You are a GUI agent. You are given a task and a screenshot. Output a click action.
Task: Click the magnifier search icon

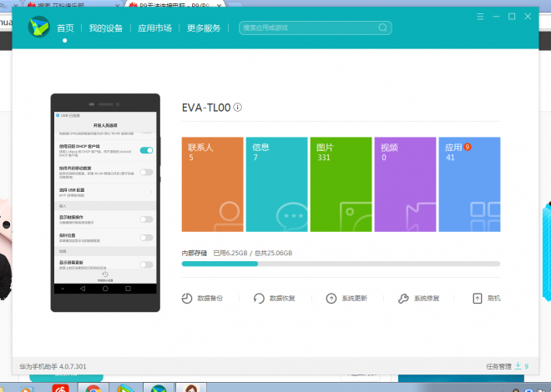point(382,28)
